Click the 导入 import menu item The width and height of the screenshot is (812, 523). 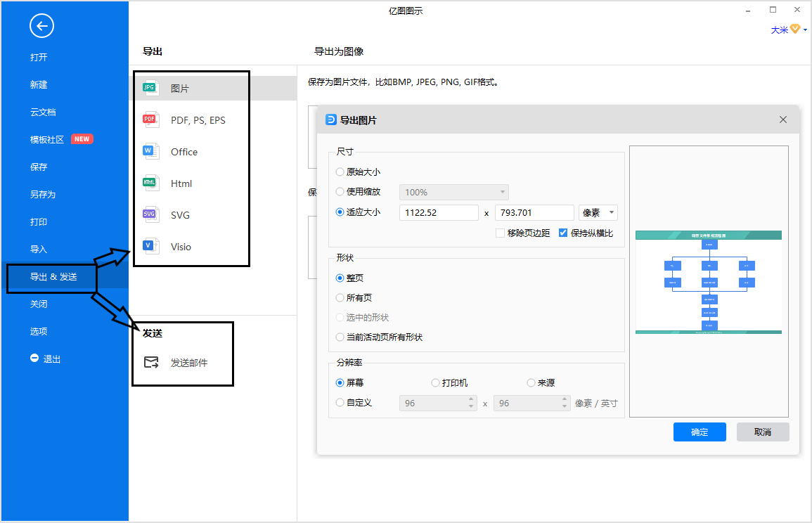coord(39,249)
